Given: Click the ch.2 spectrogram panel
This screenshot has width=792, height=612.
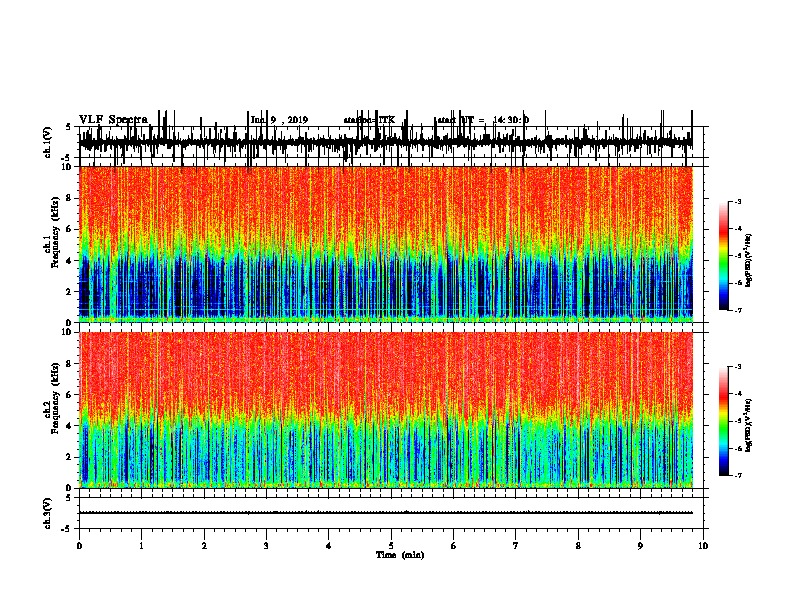Looking at the screenshot, I should click(x=386, y=410).
